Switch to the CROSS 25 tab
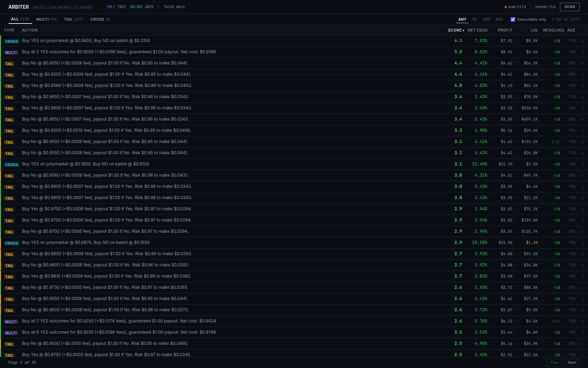The height and width of the screenshot is (368, 588). click(x=100, y=19)
